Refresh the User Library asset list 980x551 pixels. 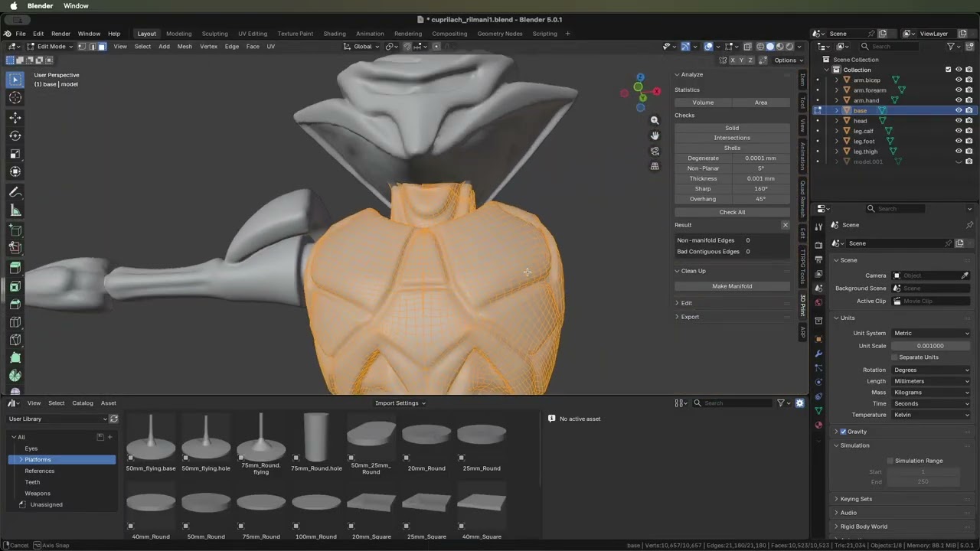click(x=114, y=419)
